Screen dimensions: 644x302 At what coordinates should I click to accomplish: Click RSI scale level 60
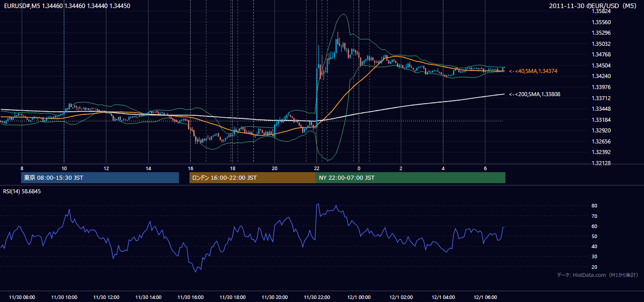pos(595,226)
